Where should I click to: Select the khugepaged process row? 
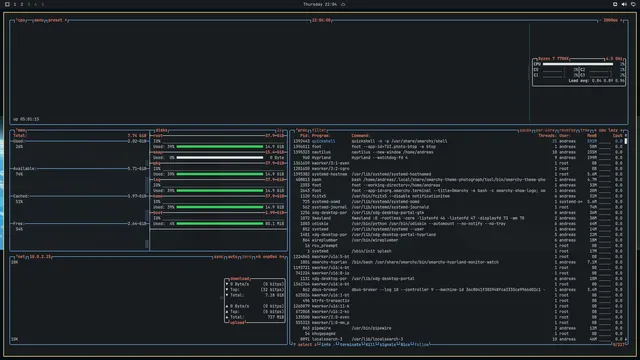[x=458, y=334]
